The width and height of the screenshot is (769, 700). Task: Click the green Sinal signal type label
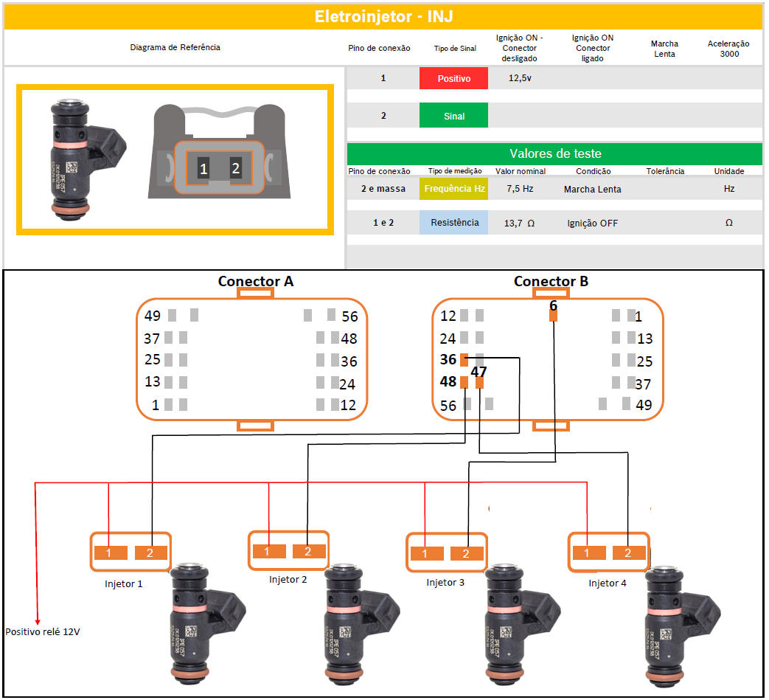click(x=453, y=116)
